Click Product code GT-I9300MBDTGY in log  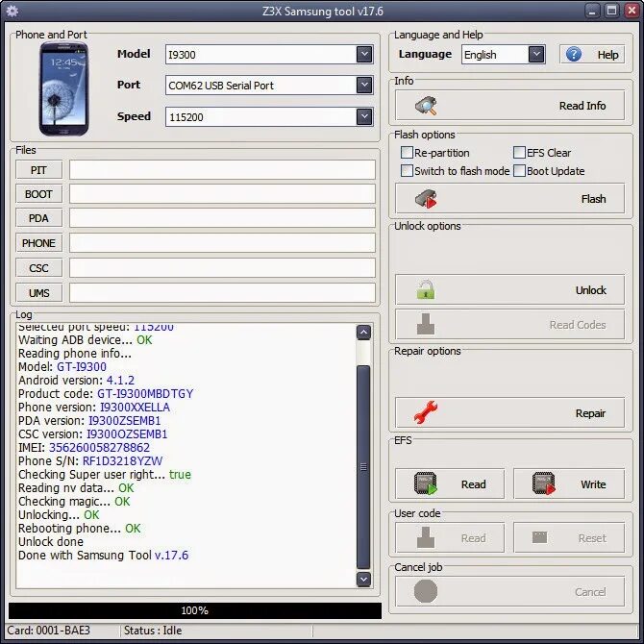pos(145,393)
